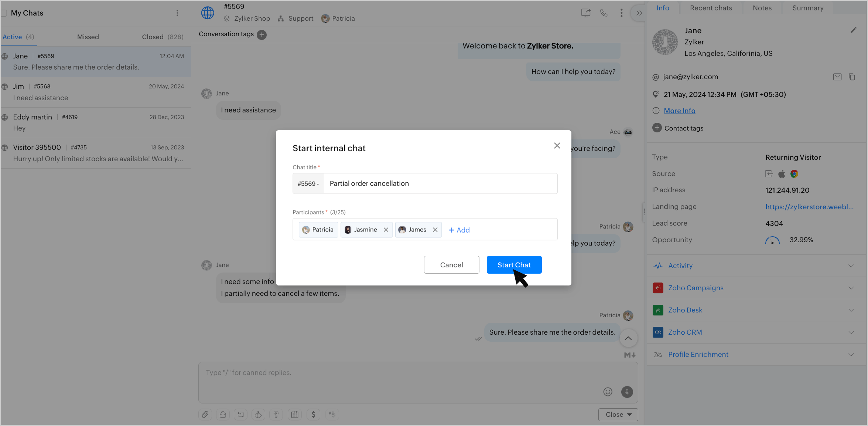Add a conversation tag with plus icon
This screenshot has height=426, width=868.
tap(262, 35)
